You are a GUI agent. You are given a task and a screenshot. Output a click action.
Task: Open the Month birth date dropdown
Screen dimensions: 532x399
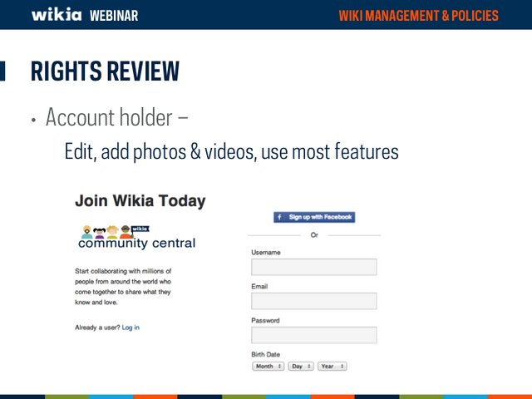(268, 367)
